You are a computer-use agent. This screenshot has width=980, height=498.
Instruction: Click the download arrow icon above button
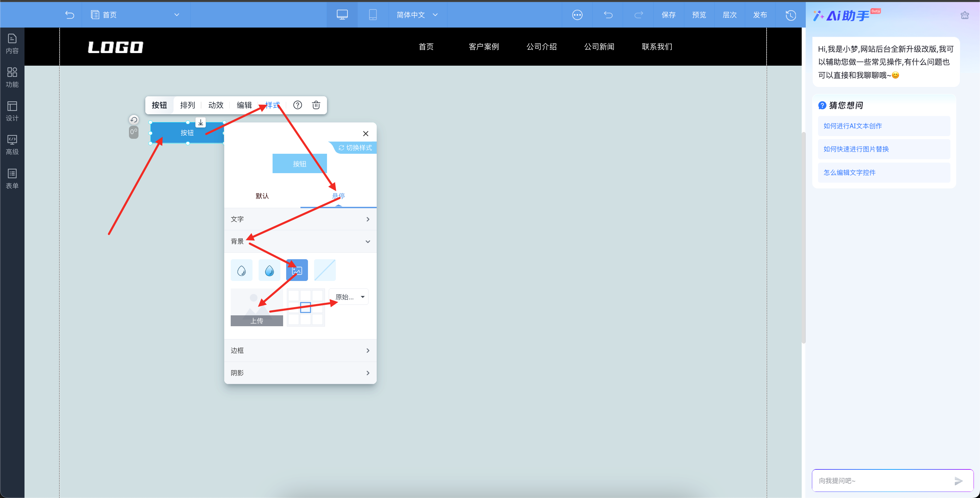[x=200, y=122]
